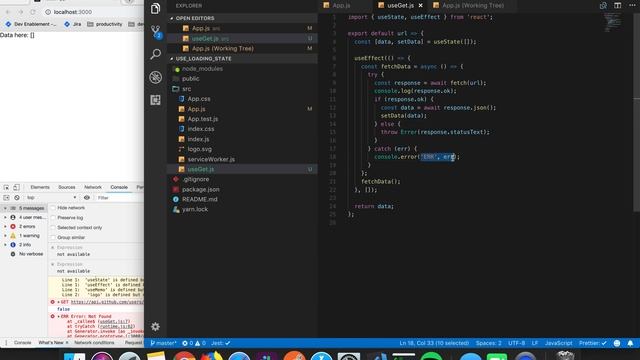Click the Dev Enablement bookmark
The width and height of the screenshot is (640, 360).
pyautogui.click(x=31, y=24)
